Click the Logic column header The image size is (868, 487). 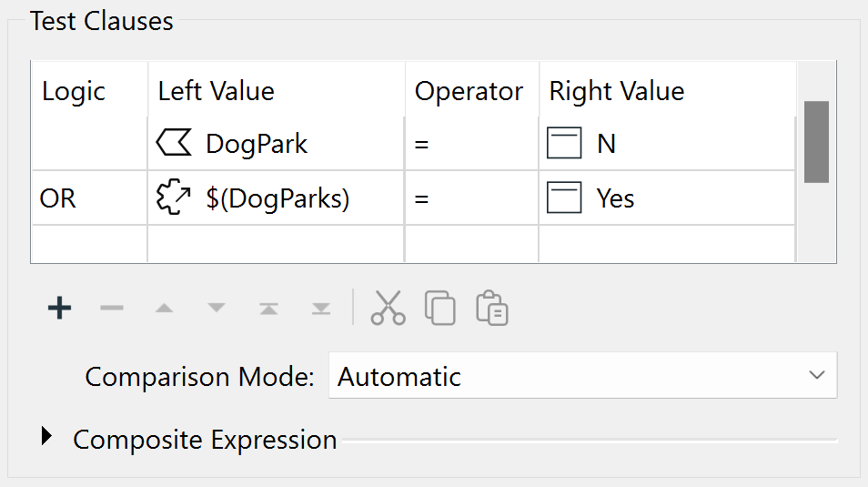pos(90,90)
